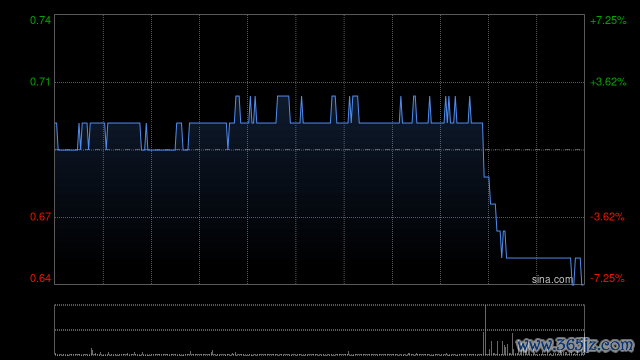
Task: Click the -7.25% percentage label
Action: (607, 278)
